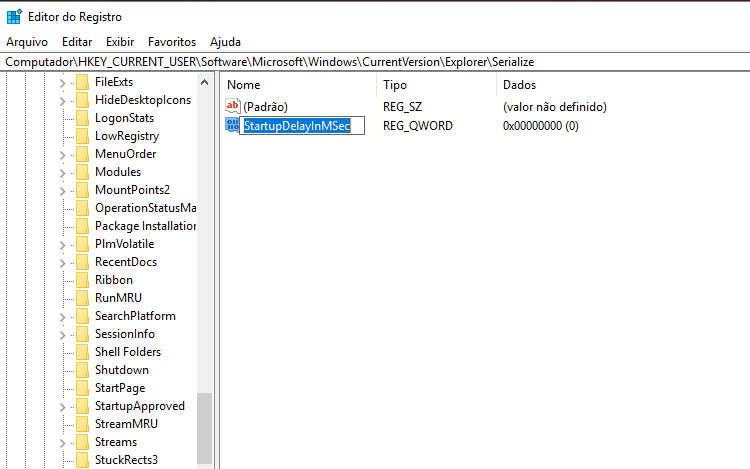Expand the MountPoints2 key
This screenshot has width=750, height=469.
[x=62, y=191]
